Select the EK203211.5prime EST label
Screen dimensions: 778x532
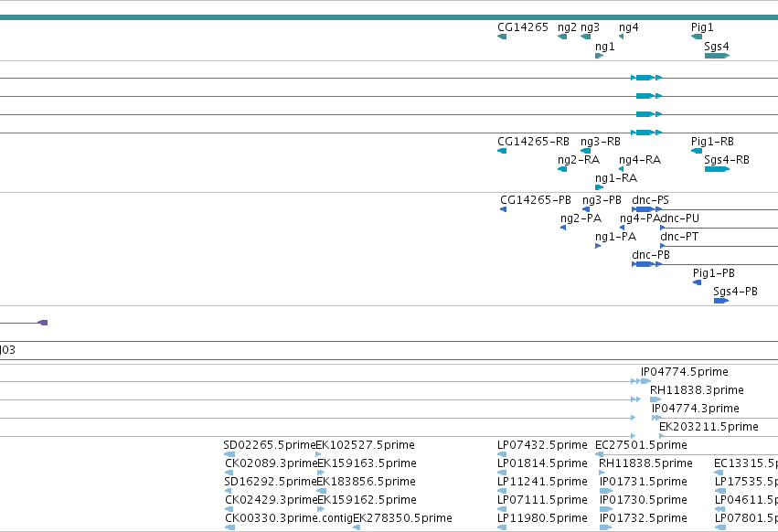709,427
